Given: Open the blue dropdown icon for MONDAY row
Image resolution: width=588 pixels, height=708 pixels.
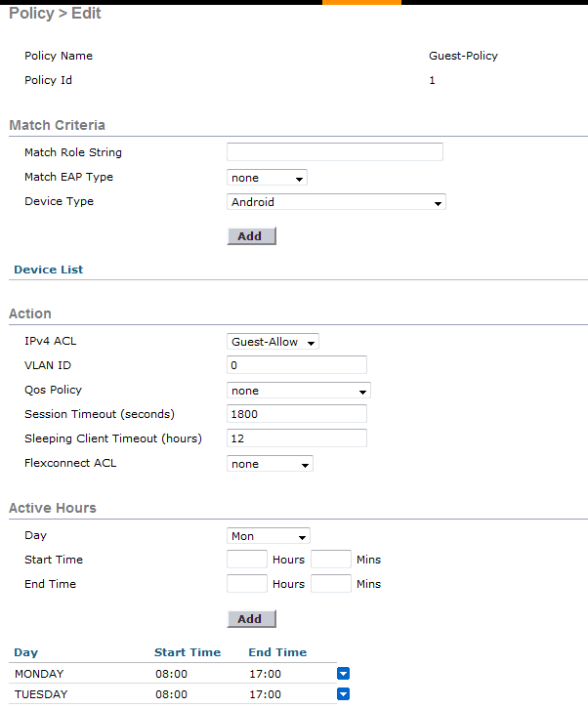Looking at the screenshot, I should [343, 673].
